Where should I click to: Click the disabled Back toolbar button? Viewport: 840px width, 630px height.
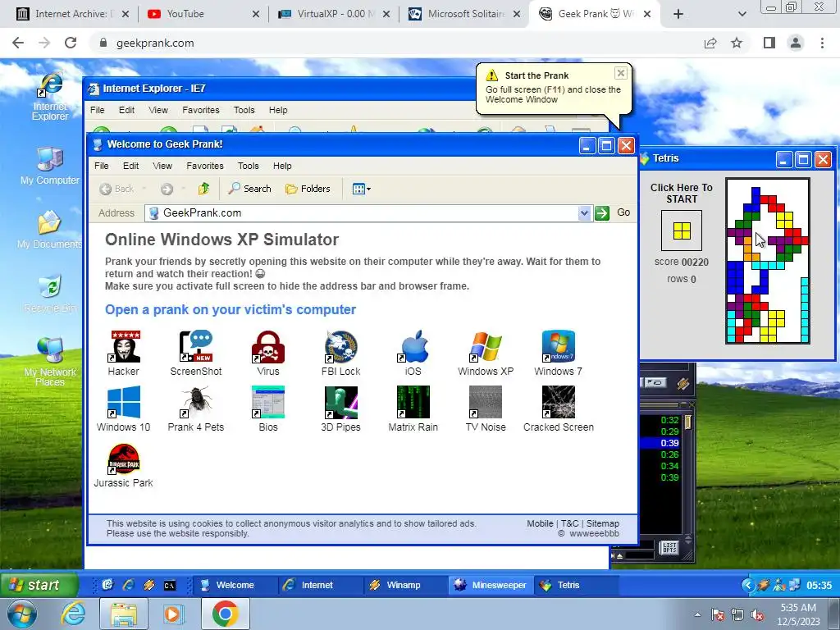[116, 189]
